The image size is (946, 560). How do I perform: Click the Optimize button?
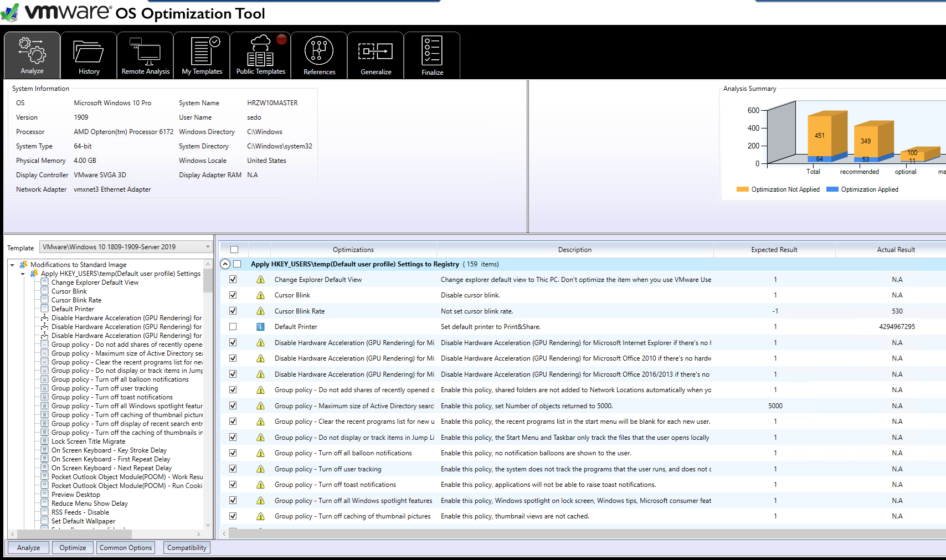(x=73, y=548)
